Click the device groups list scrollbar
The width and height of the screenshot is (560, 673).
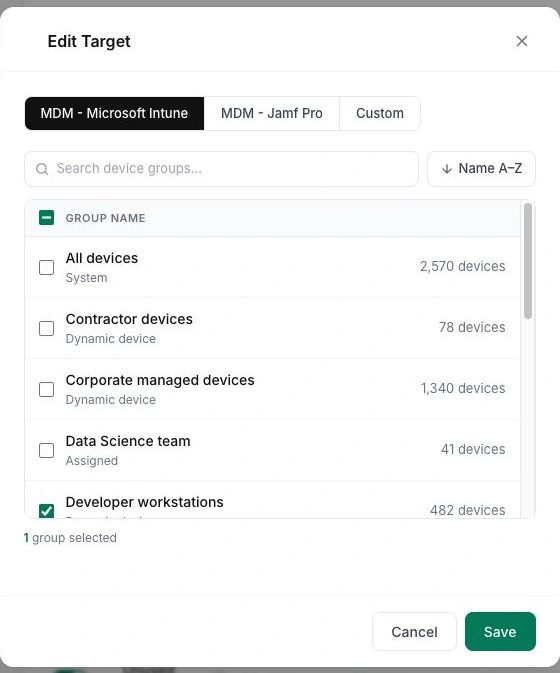528,261
